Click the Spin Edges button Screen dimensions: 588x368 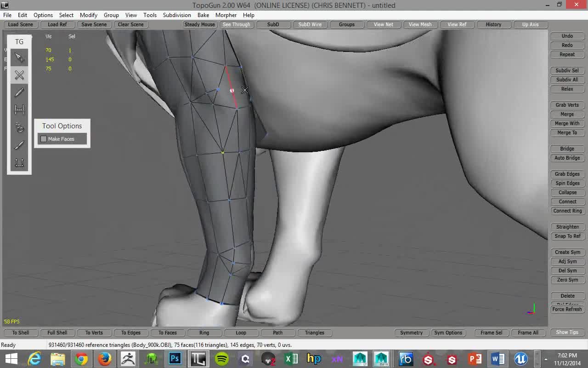point(567,183)
